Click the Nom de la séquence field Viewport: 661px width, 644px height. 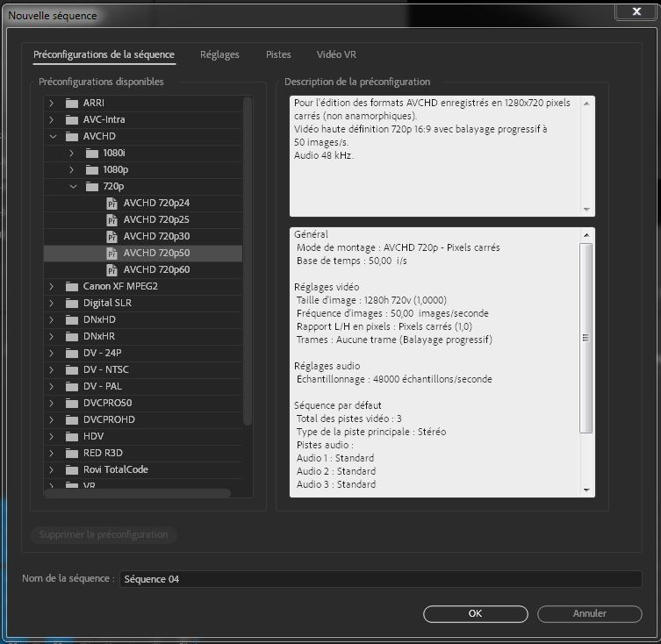point(381,579)
